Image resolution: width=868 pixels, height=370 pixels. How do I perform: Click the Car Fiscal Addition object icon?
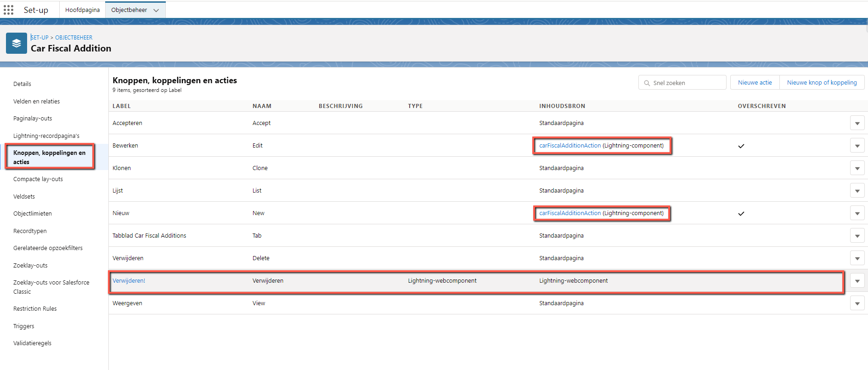[17, 43]
